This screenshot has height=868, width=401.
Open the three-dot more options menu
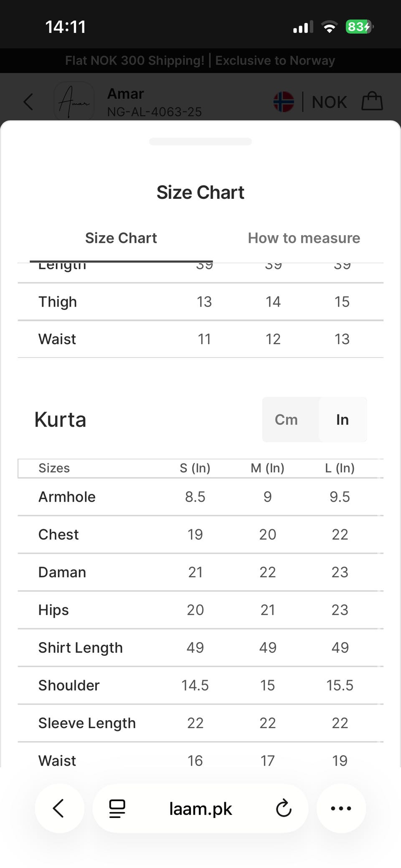(341, 808)
